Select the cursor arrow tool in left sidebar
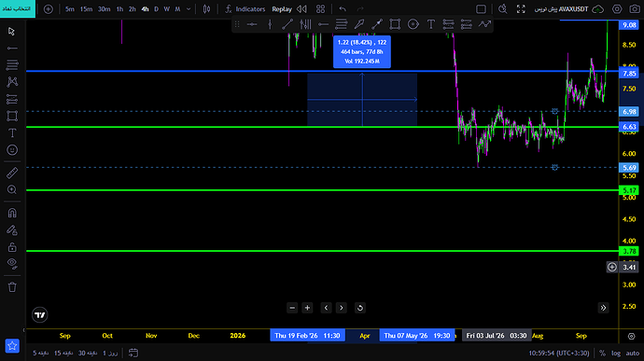644x361 pixels. 12,32
